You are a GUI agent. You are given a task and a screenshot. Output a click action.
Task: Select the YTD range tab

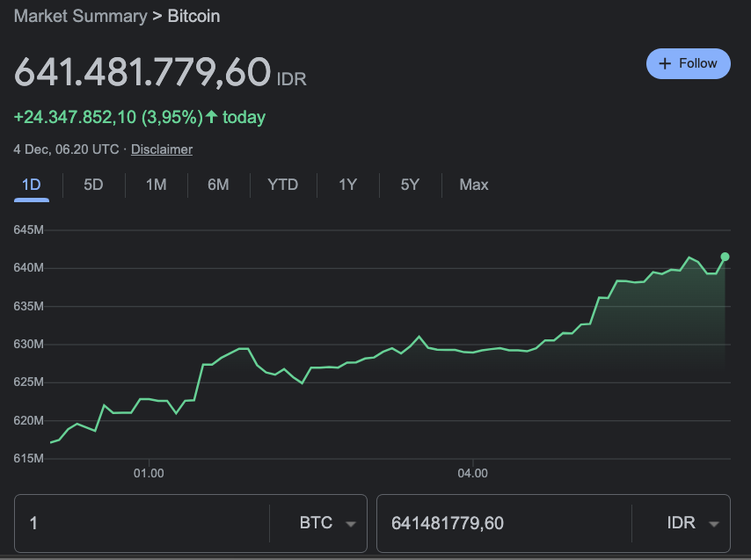pyautogui.click(x=282, y=185)
